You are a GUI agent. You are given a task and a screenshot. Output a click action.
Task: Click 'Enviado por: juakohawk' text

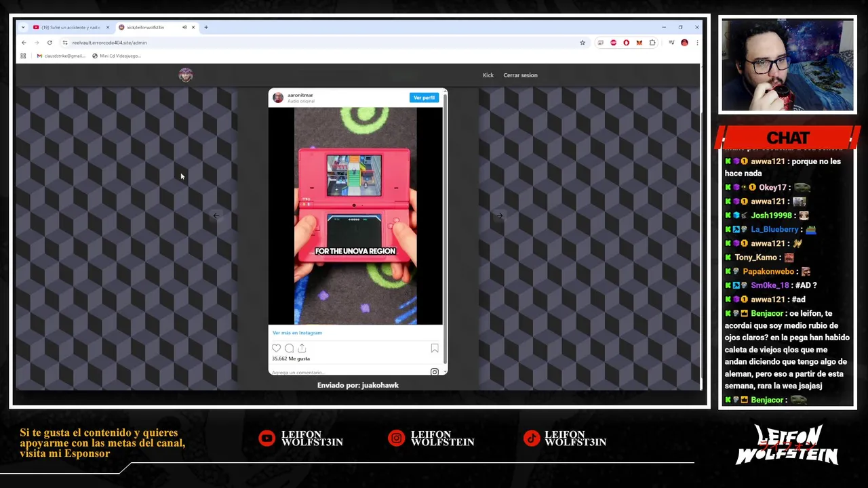[358, 385]
